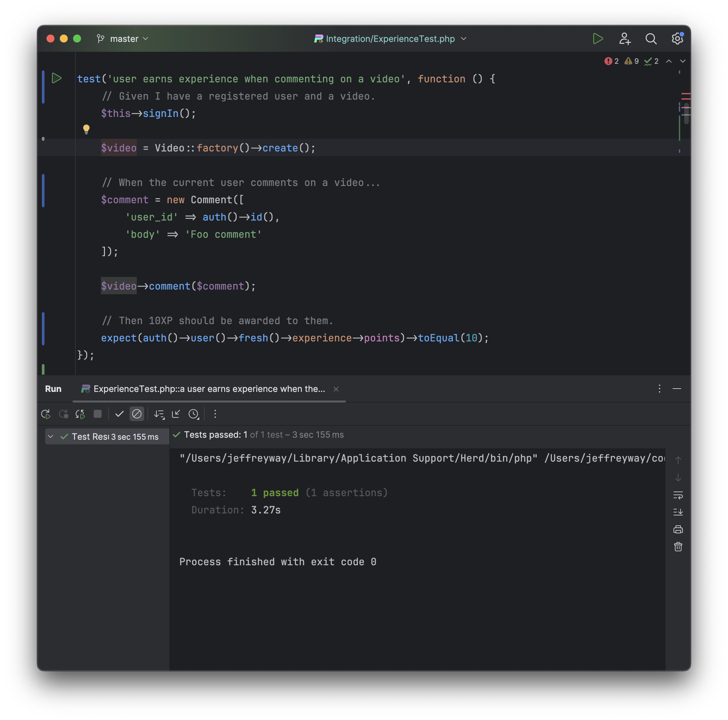The width and height of the screenshot is (728, 720).
Task: Click the Code With Me icon
Action: pyautogui.click(x=625, y=39)
